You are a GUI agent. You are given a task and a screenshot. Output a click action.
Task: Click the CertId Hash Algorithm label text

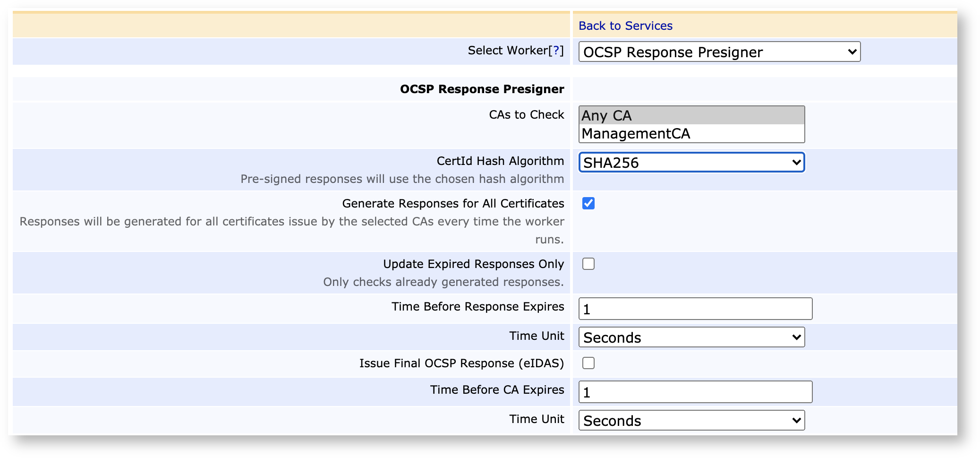coord(500,161)
